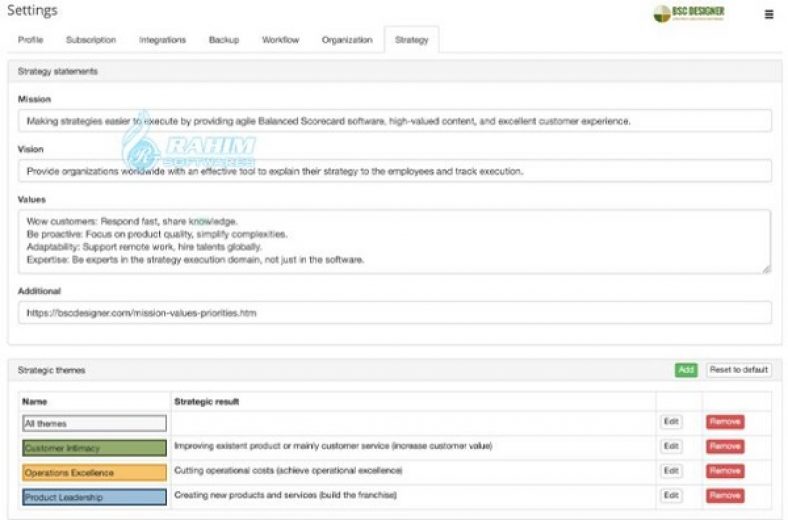This screenshot has height=520, width=788.
Task: Edit the Customer Intimacy theme
Action: click(671, 446)
